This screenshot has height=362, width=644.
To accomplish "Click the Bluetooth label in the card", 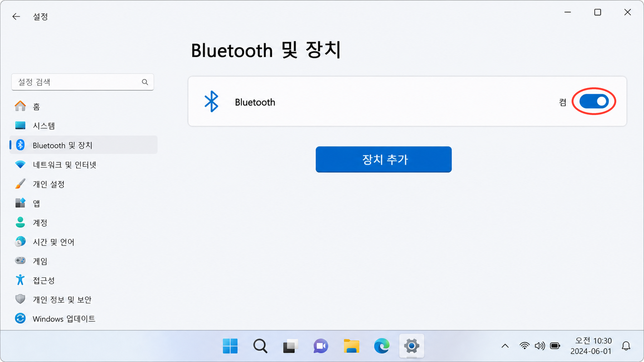I will coord(255,102).
